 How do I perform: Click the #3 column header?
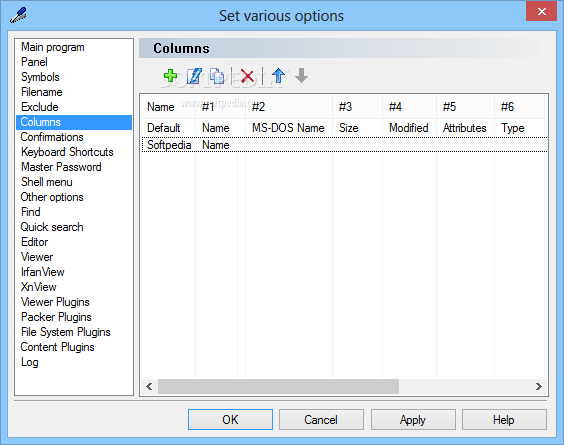(358, 107)
